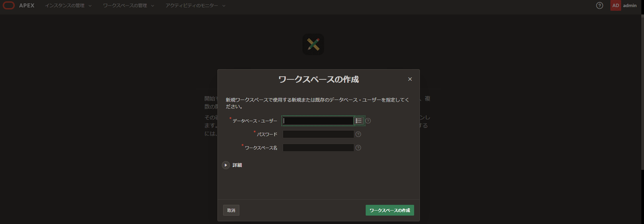644x224 pixels.
Task: Focus the データベース・ユーザー input field
Action: pos(318,121)
